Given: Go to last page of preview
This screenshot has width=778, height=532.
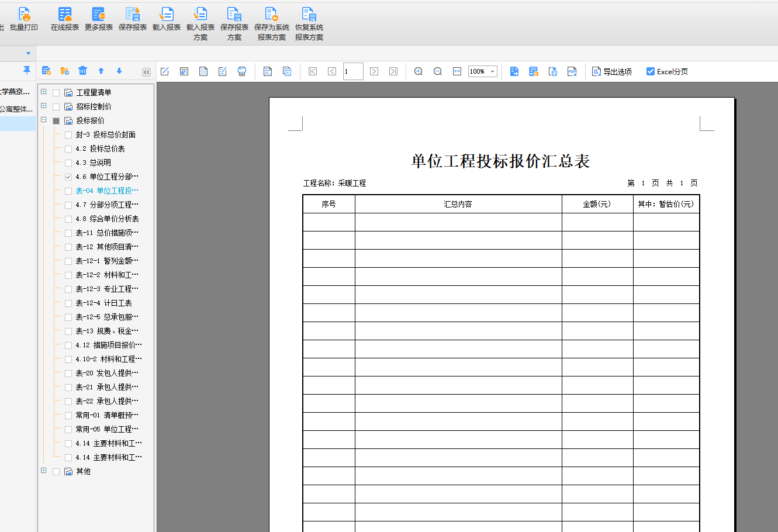Looking at the screenshot, I should pos(393,71).
